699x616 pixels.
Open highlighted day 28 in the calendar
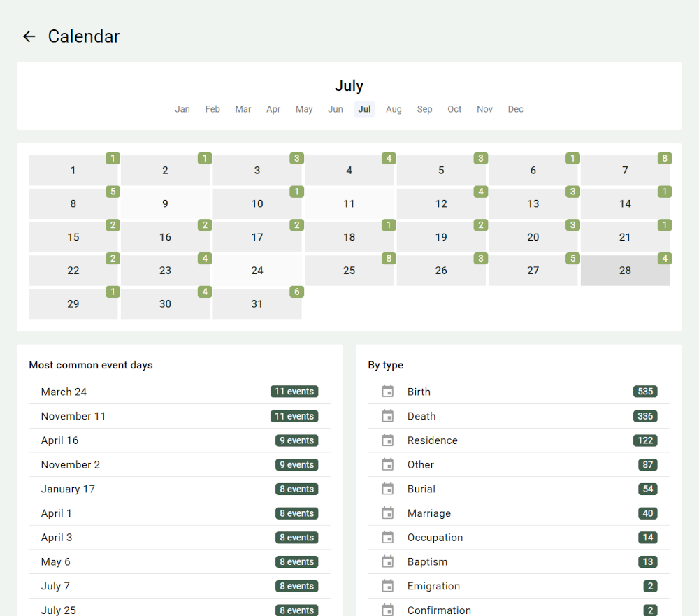pyautogui.click(x=625, y=271)
